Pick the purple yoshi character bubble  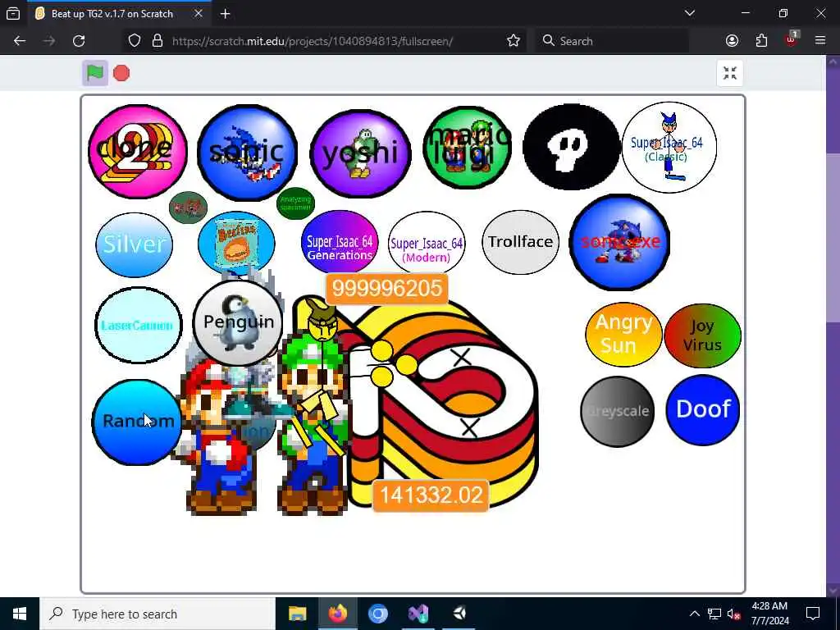[361, 153]
